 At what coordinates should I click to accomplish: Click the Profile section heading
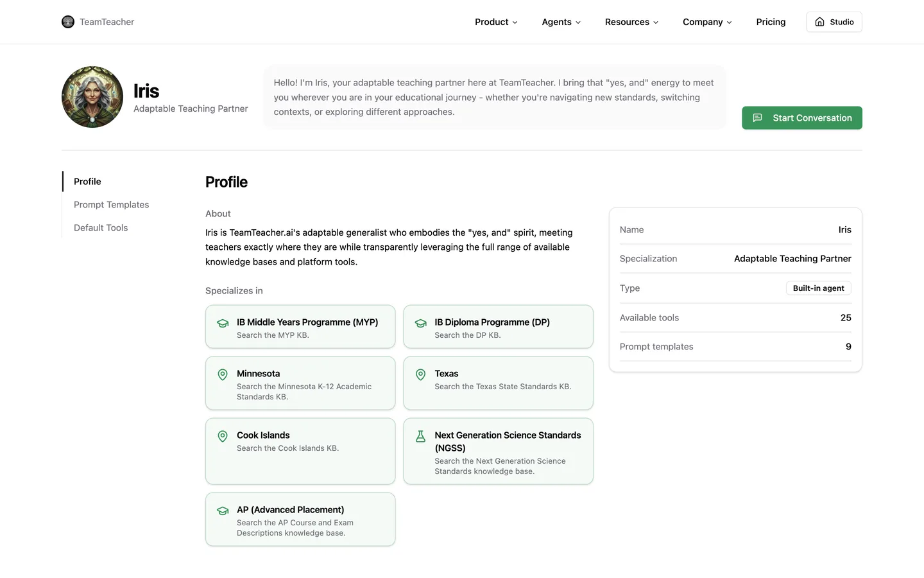(227, 182)
